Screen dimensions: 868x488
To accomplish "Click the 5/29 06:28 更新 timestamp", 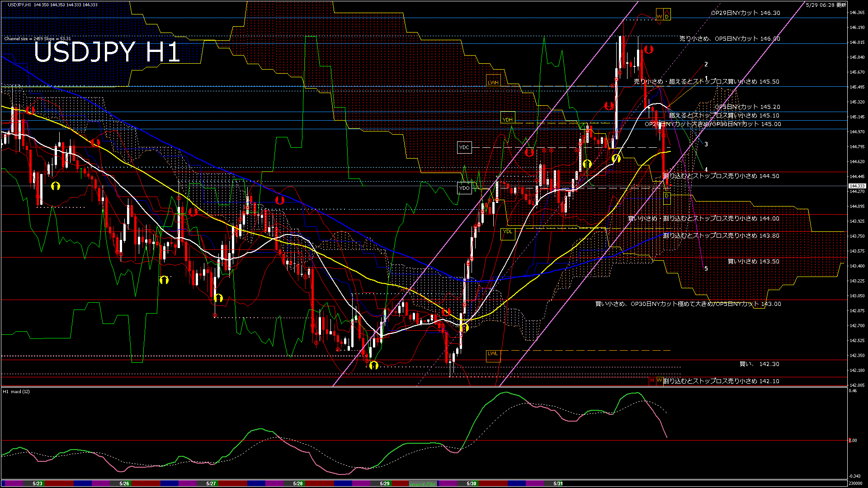I will 826,5.
